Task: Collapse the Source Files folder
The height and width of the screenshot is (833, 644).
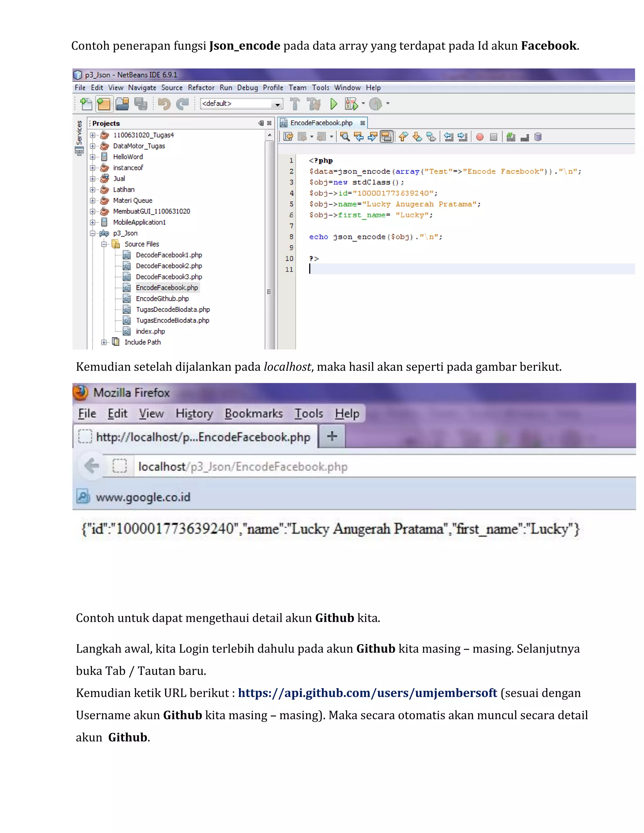Action: pos(104,244)
